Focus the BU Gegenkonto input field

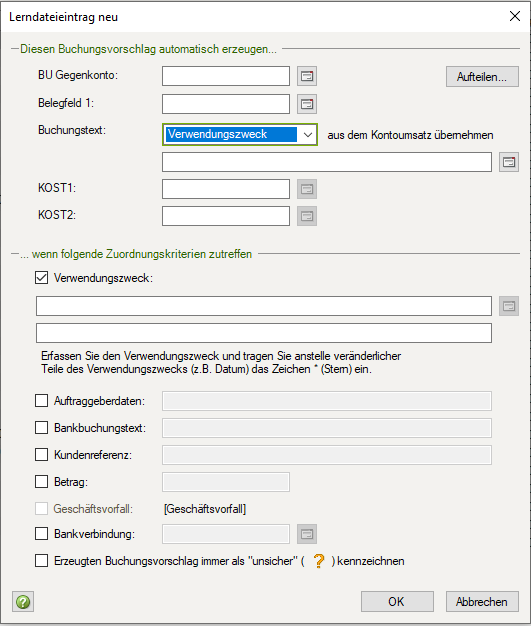[226, 76]
